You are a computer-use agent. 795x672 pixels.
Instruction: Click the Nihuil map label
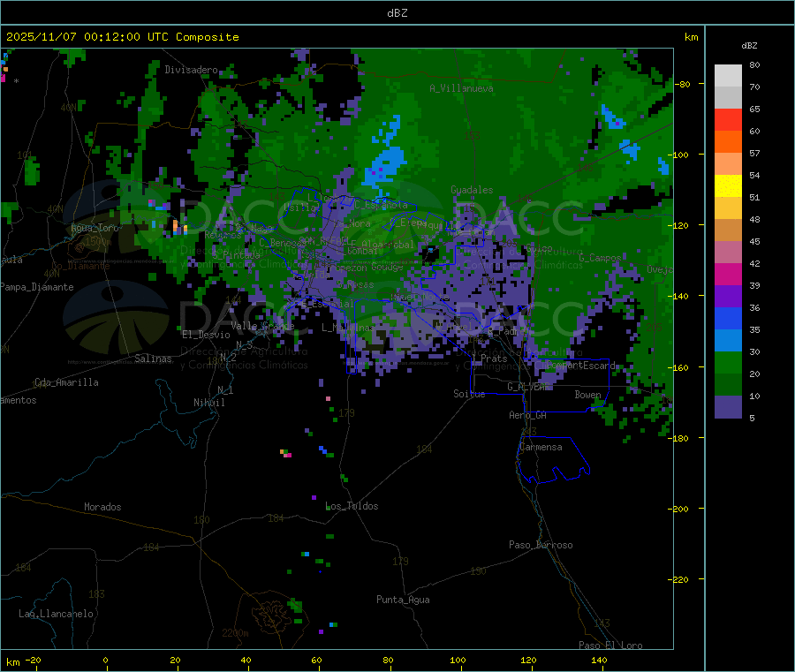[x=209, y=403]
